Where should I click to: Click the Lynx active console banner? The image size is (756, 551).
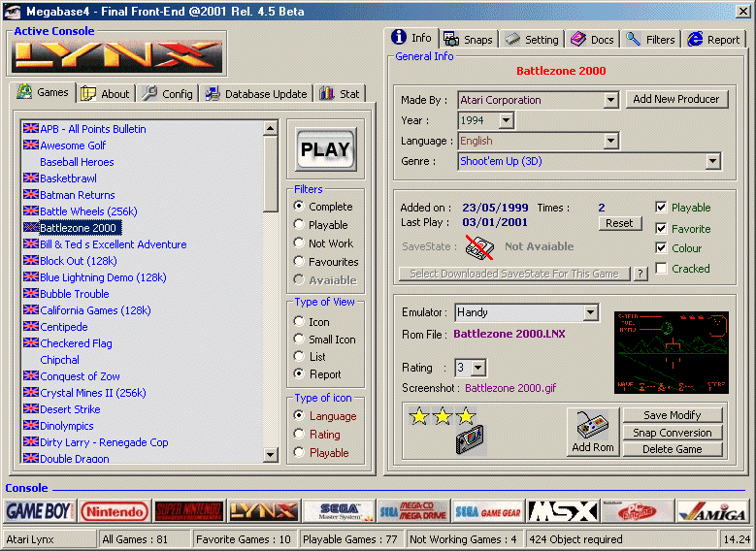(117, 56)
